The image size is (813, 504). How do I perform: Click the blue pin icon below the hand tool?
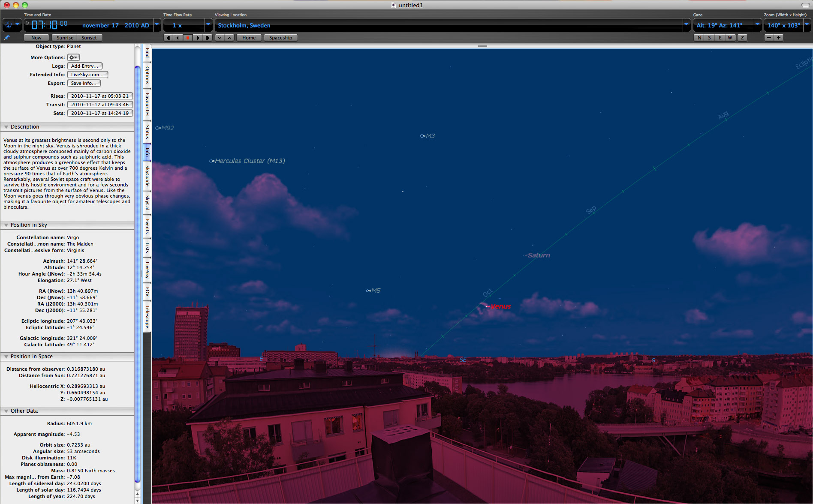coord(6,38)
